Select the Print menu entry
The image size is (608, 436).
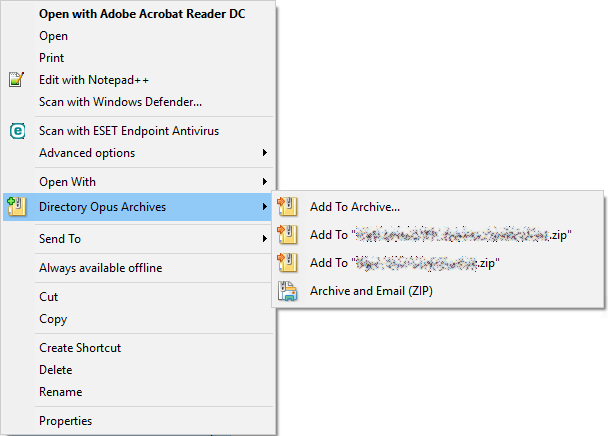pos(52,58)
